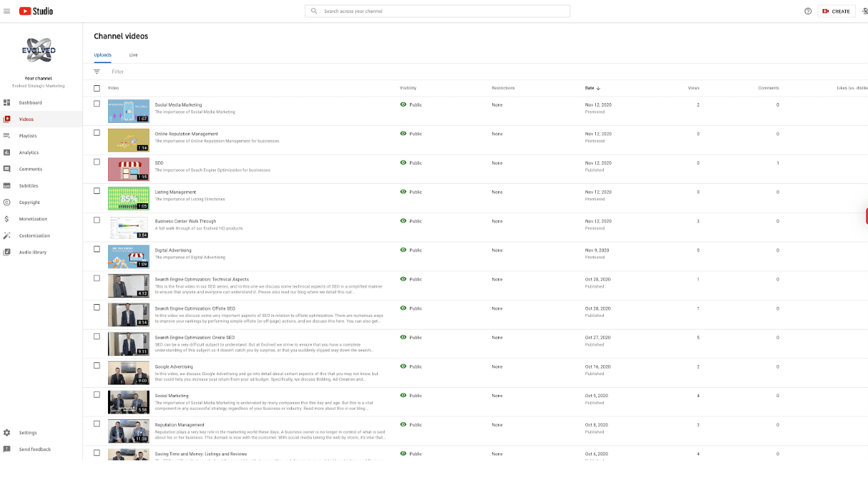Click the eye icon for Google Advertising
The image size is (868, 493).
tap(403, 367)
